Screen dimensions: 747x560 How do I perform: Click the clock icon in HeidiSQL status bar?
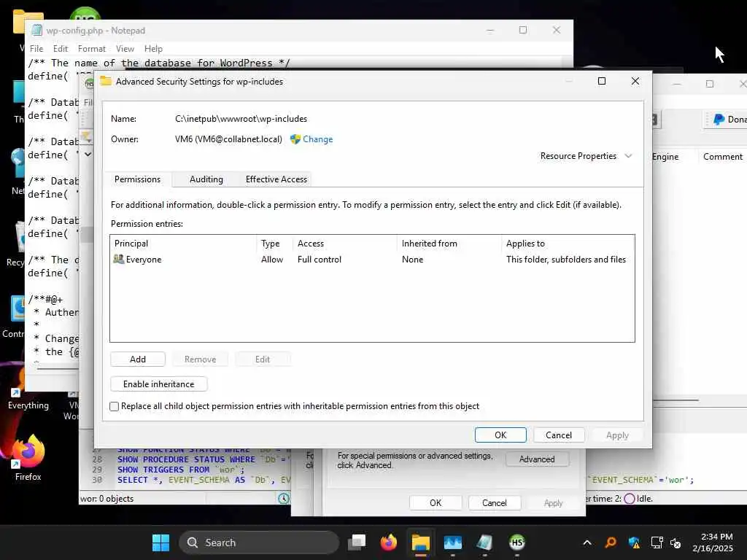284,499
